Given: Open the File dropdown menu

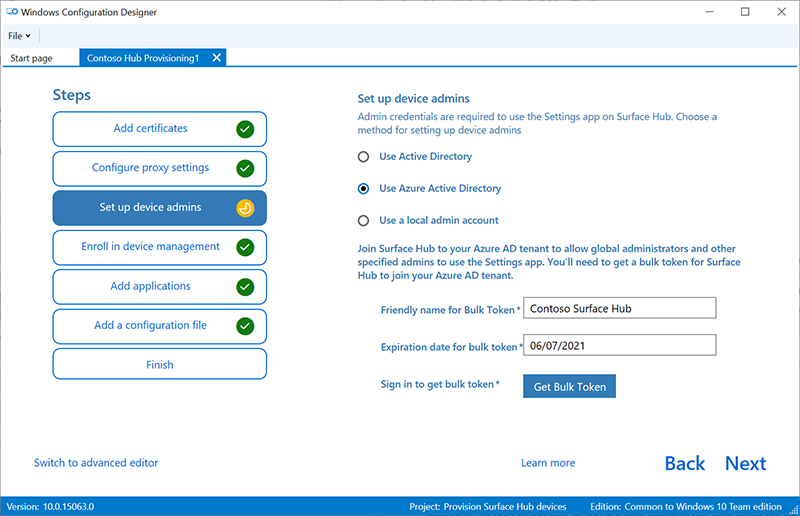Looking at the screenshot, I should [x=19, y=36].
